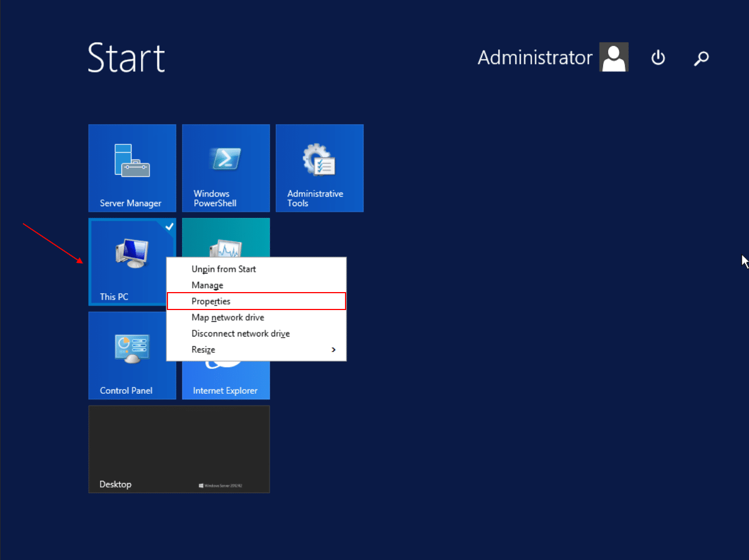Open the Control Panel tile
The width and height of the screenshot is (749, 560).
coord(132,356)
